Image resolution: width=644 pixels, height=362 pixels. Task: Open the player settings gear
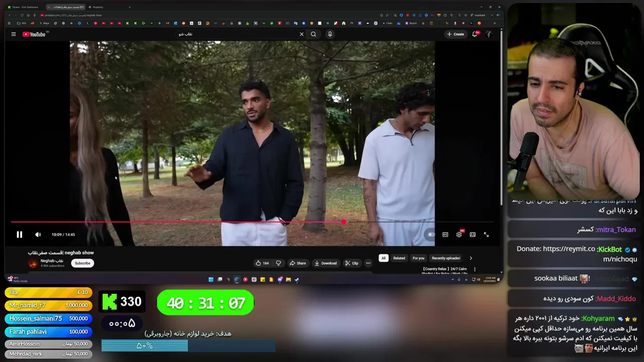459,234
